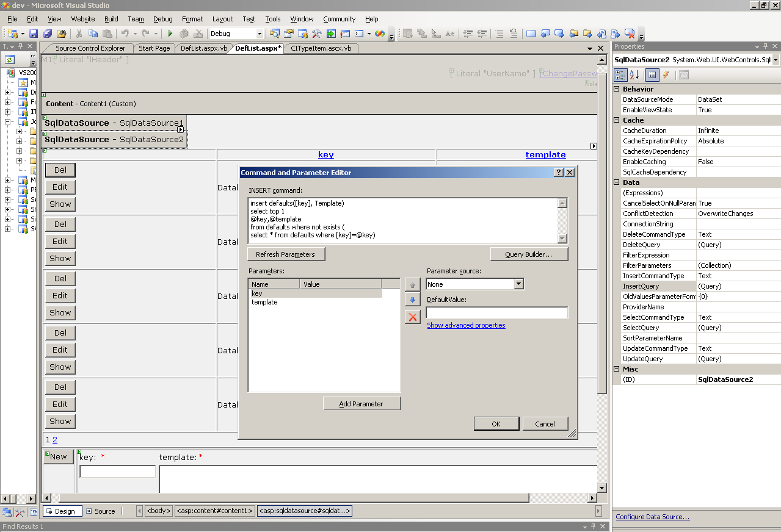
Task: Click the Copy icon in the toolbar
Action: click(93, 34)
